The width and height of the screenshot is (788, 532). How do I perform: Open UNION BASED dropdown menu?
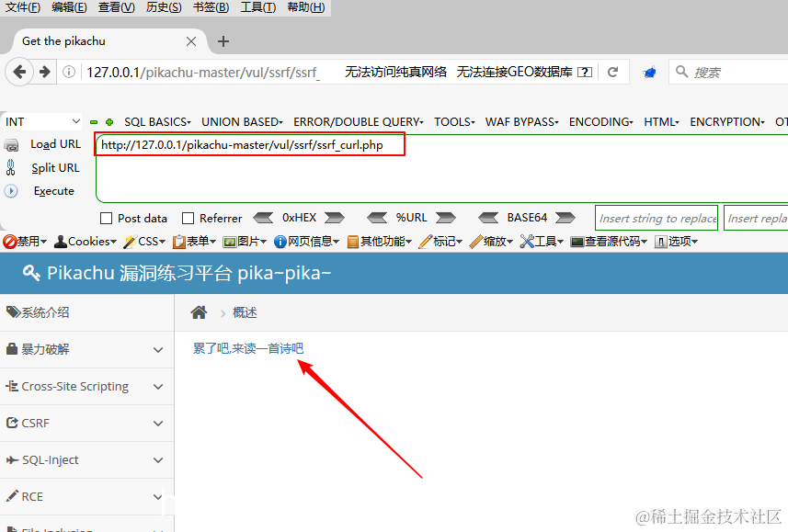tap(242, 122)
